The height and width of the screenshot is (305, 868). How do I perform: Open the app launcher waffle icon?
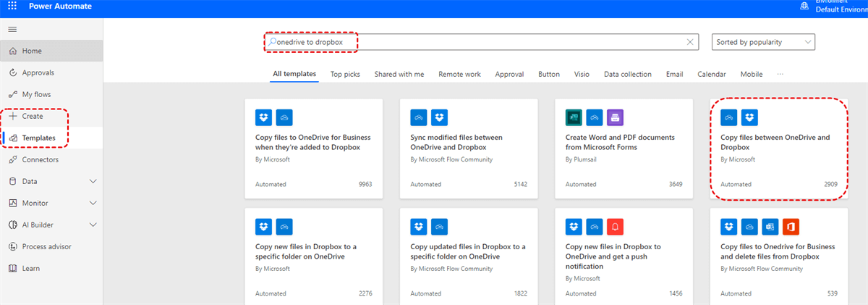pyautogui.click(x=12, y=6)
